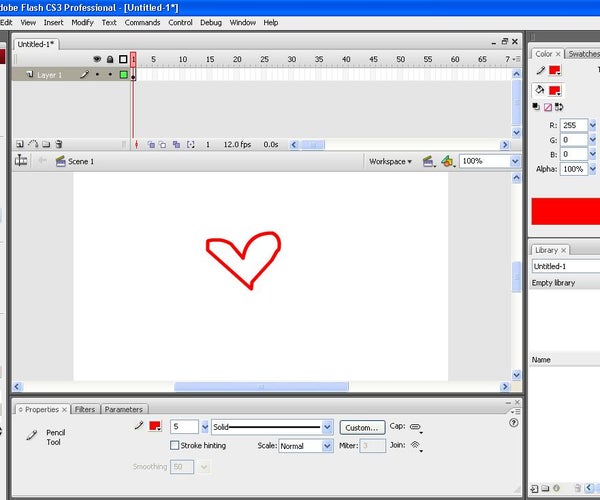Click the Insert Layer Folder icon

pos(46,144)
